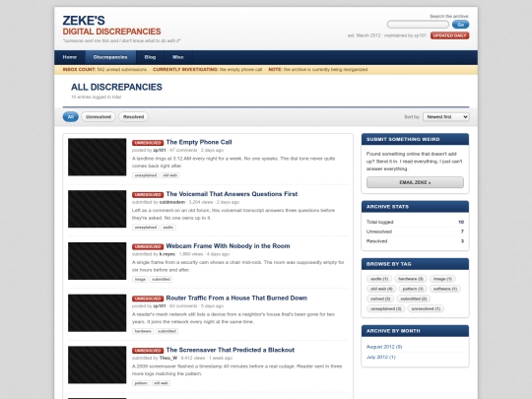Click the Voicemail entry thumbnail
The height and width of the screenshot is (399, 532).
coord(97,209)
